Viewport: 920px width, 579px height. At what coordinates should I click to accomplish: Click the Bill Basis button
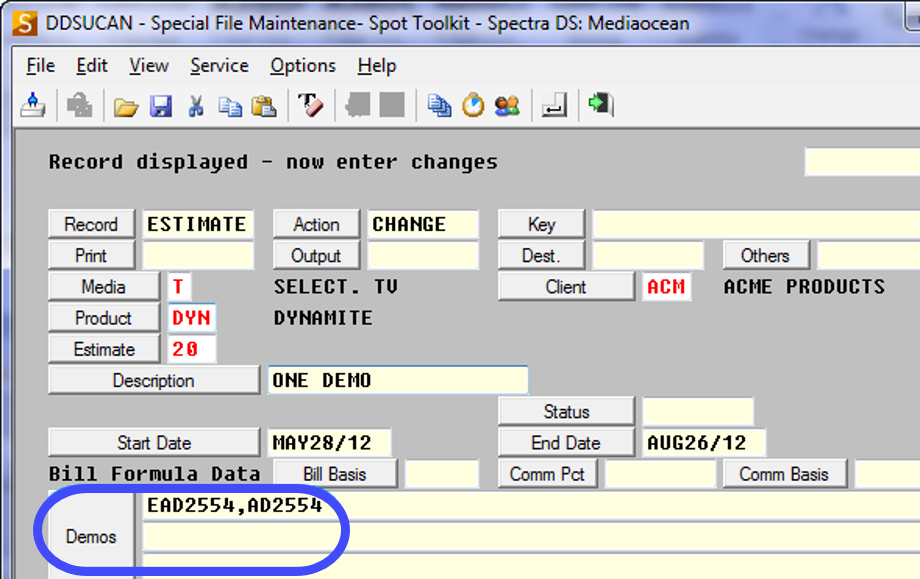(335, 473)
